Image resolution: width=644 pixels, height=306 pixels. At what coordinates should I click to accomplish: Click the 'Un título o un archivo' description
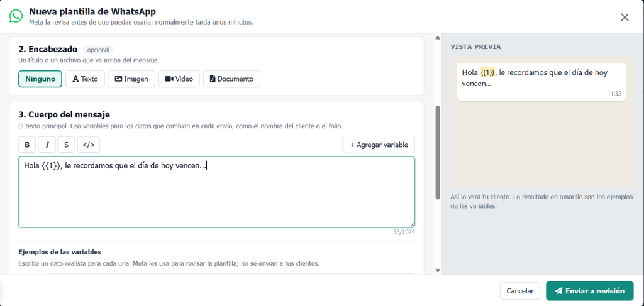click(89, 60)
